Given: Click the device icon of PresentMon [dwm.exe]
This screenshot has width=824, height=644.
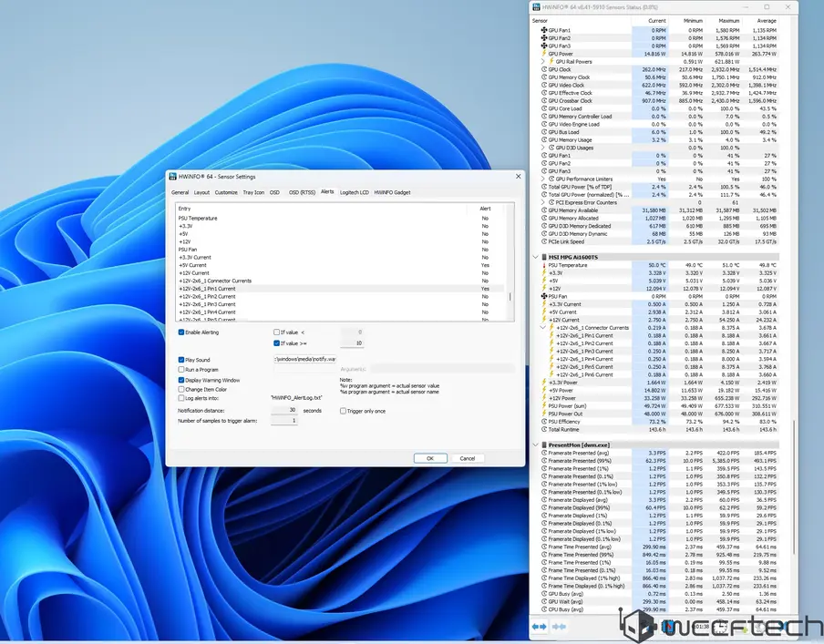Looking at the screenshot, I should 544,445.
